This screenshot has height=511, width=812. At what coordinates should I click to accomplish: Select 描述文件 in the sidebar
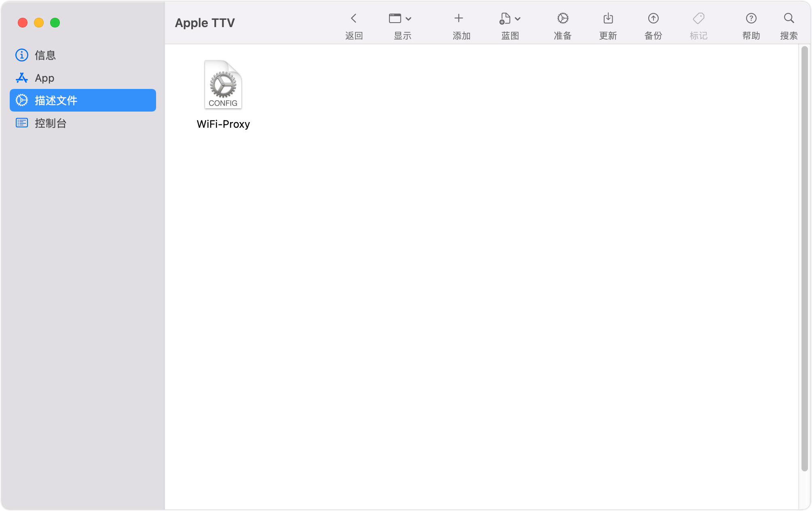pyautogui.click(x=83, y=100)
